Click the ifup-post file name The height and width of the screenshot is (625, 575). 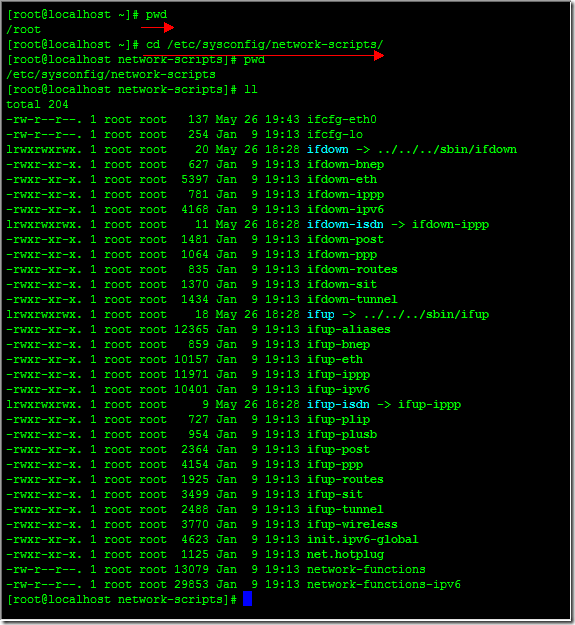point(338,450)
